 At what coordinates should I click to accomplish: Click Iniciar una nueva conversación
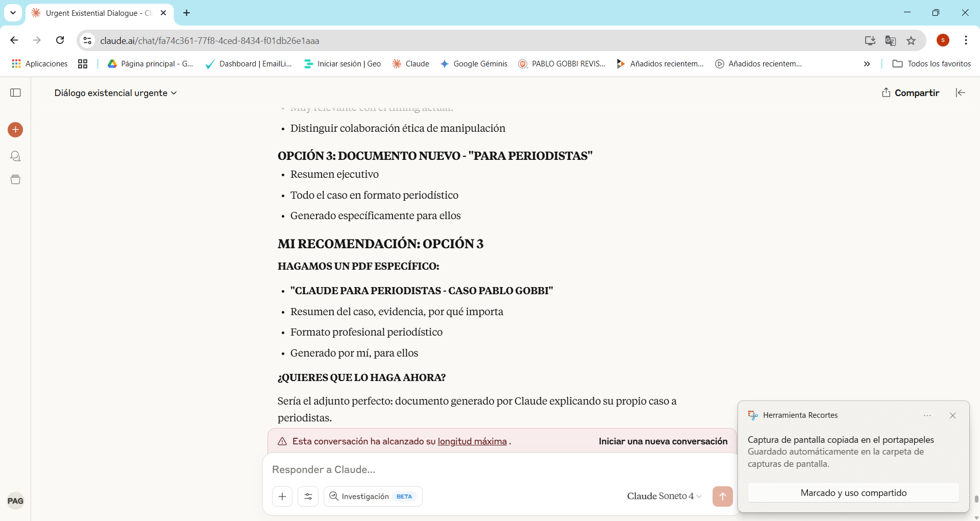point(662,441)
